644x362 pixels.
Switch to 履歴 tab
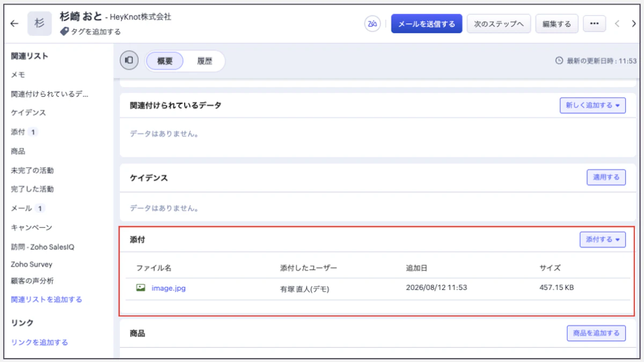204,61
